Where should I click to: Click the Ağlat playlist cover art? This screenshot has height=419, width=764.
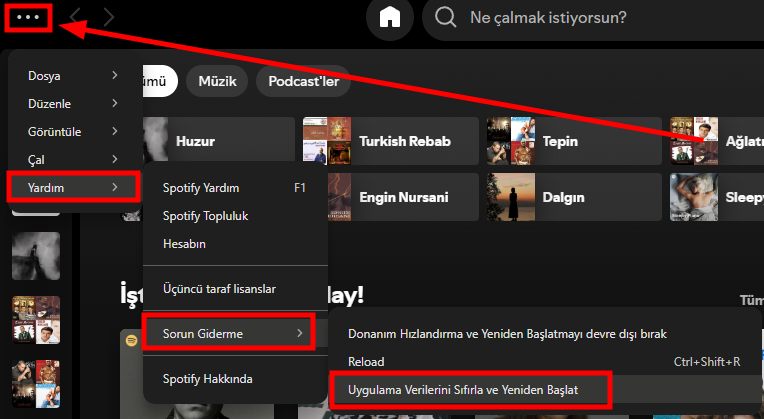pyautogui.click(x=694, y=141)
